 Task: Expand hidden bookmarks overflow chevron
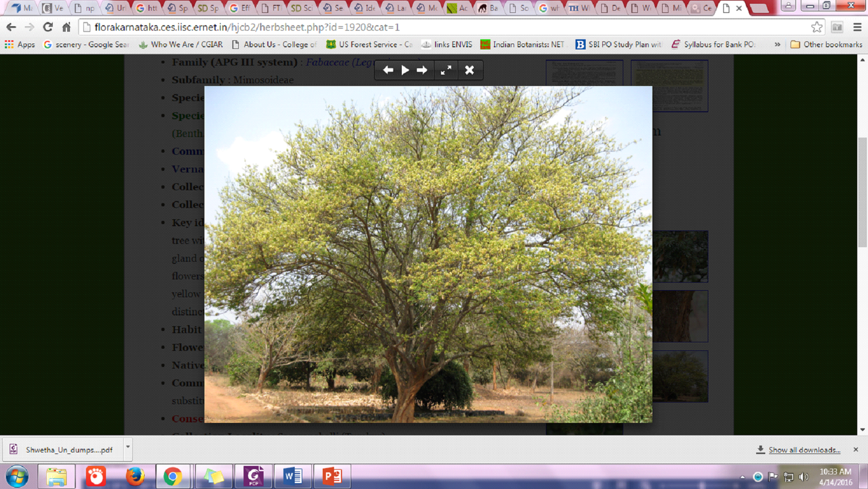(x=777, y=45)
